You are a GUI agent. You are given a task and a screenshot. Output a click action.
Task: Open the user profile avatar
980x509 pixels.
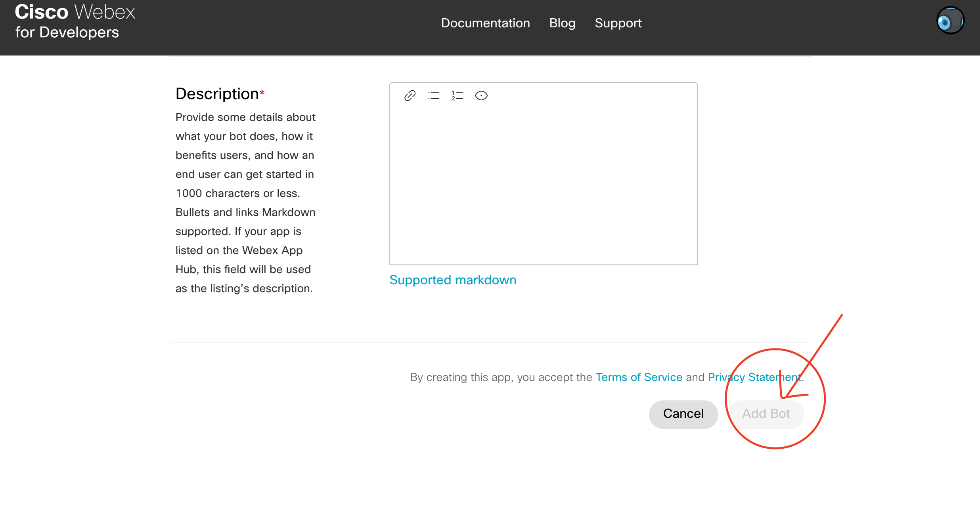[950, 21]
